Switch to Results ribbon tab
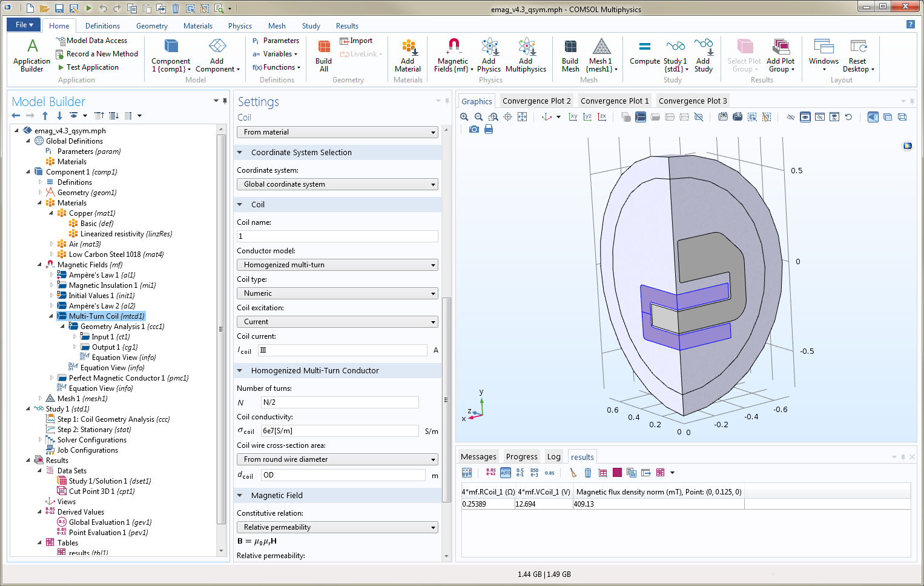Image resolution: width=924 pixels, height=586 pixels. coord(347,26)
